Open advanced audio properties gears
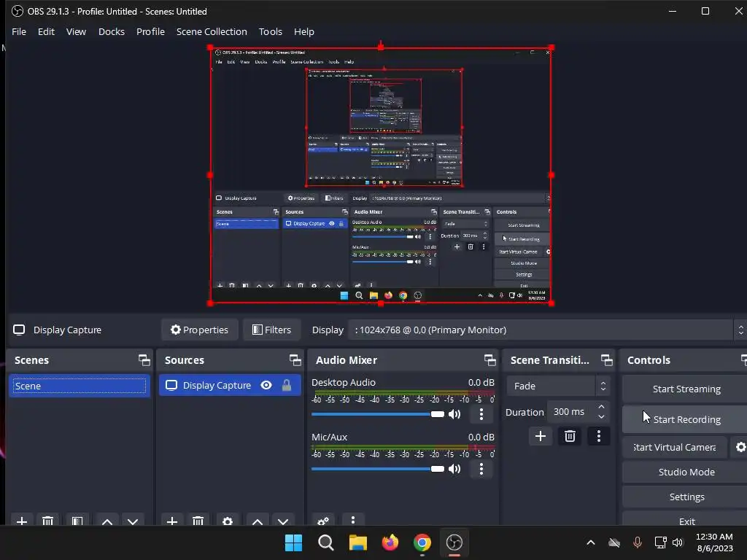The image size is (747, 560). pyautogui.click(x=323, y=521)
